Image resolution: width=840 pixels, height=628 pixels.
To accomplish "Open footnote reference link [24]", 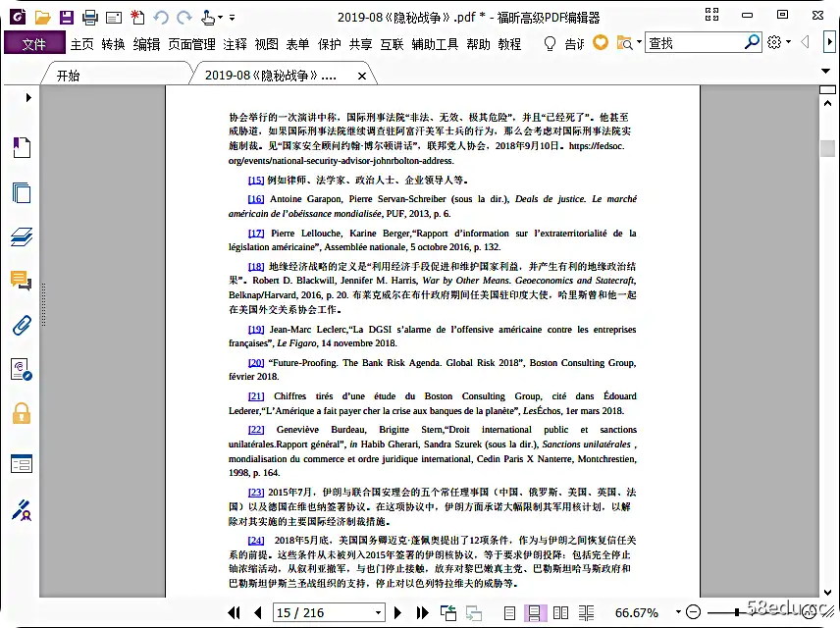I will [256, 541].
